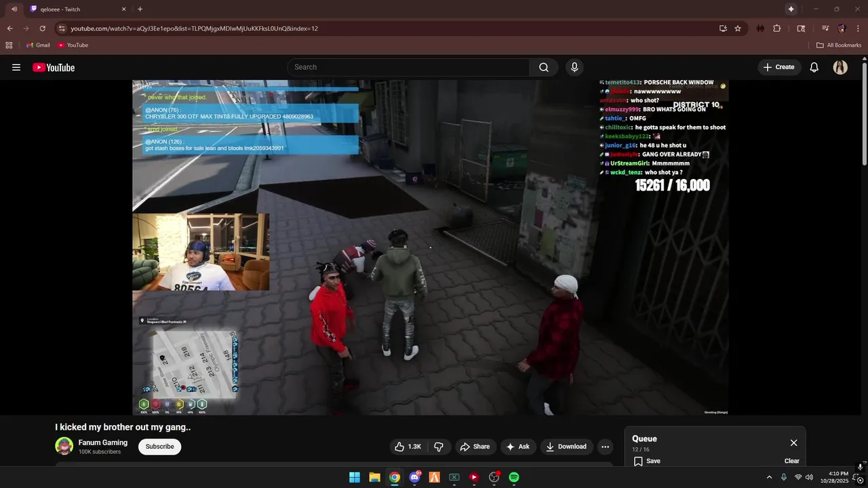Clear the queue
The image size is (868, 488).
791,461
